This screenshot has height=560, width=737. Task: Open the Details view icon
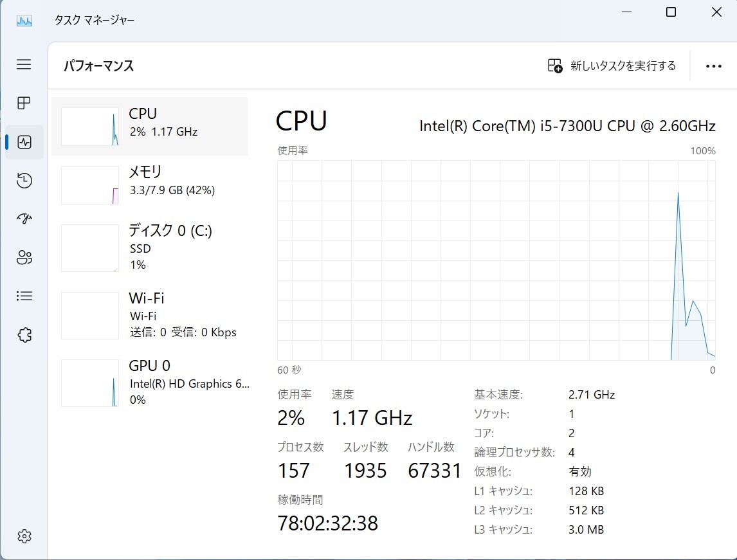[x=24, y=296]
